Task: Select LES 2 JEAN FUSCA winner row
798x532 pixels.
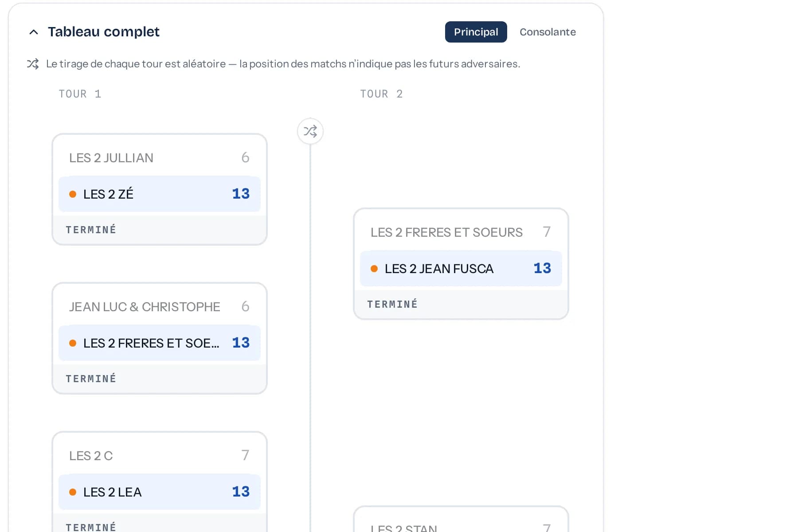Action: pyautogui.click(x=461, y=268)
